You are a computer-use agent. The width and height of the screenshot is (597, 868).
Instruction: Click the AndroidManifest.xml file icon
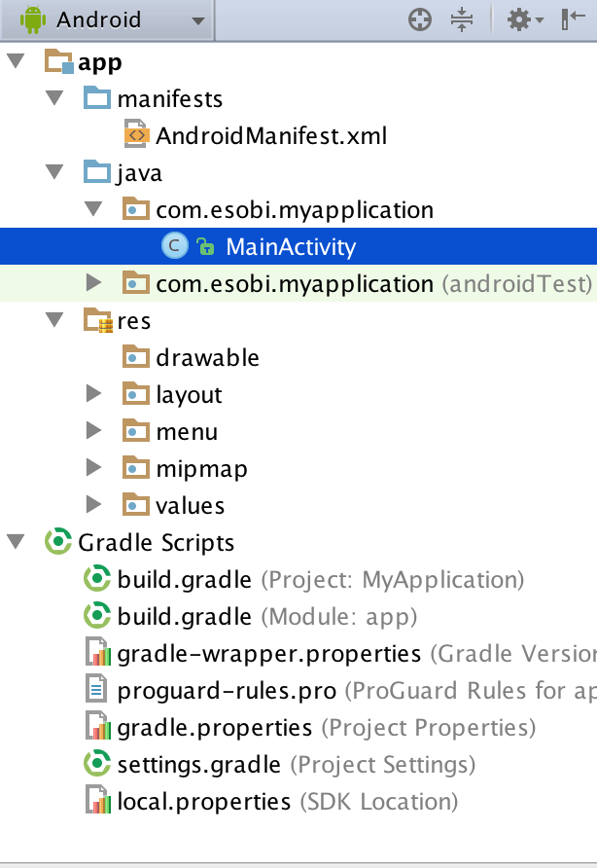click(x=137, y=135)
